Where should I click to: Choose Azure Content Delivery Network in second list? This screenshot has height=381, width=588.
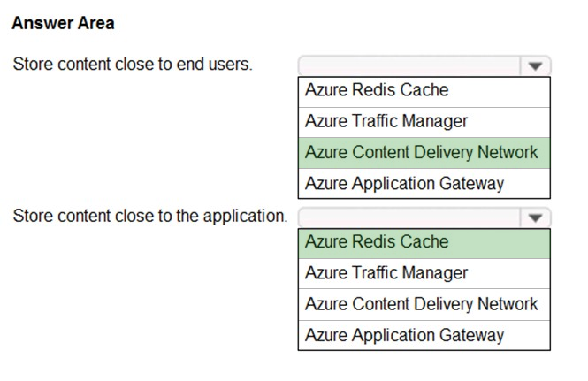click(424, 304)
